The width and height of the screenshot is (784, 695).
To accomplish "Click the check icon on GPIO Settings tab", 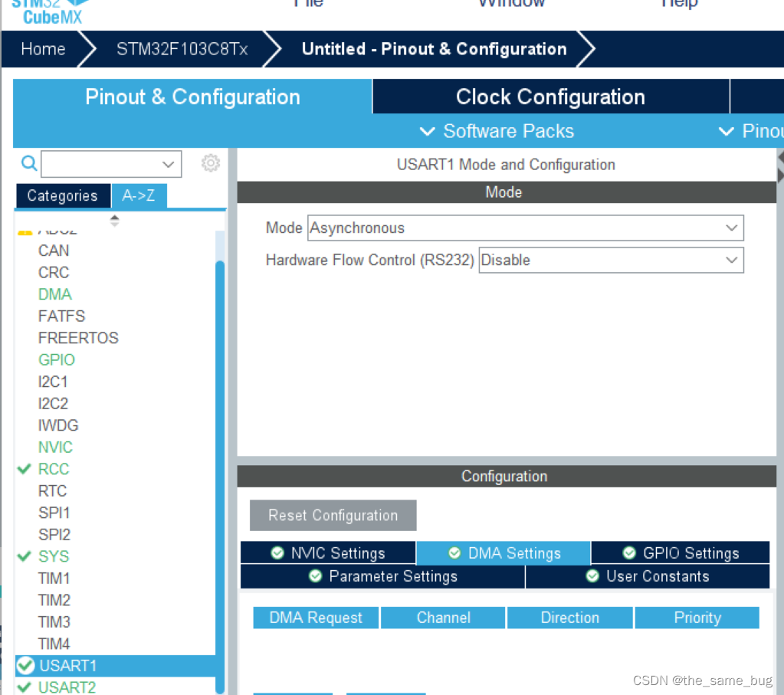I will pos(629,553).
